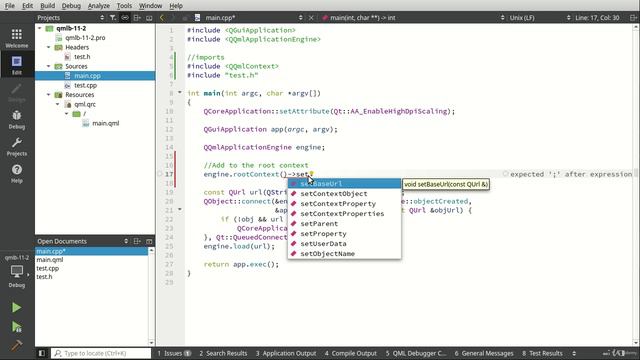Screen dimensions: 640x360
Task: Open test.h in the Projects tree
Action: point(82,57)
